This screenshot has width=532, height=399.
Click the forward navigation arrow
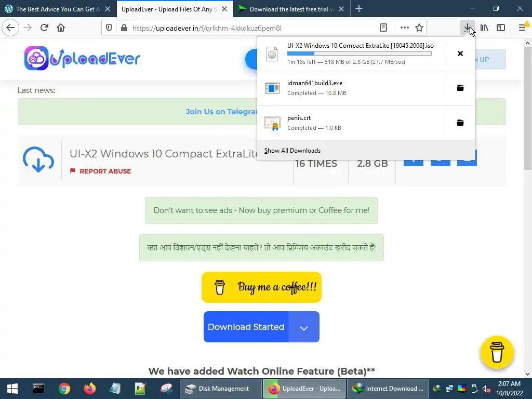28,28
